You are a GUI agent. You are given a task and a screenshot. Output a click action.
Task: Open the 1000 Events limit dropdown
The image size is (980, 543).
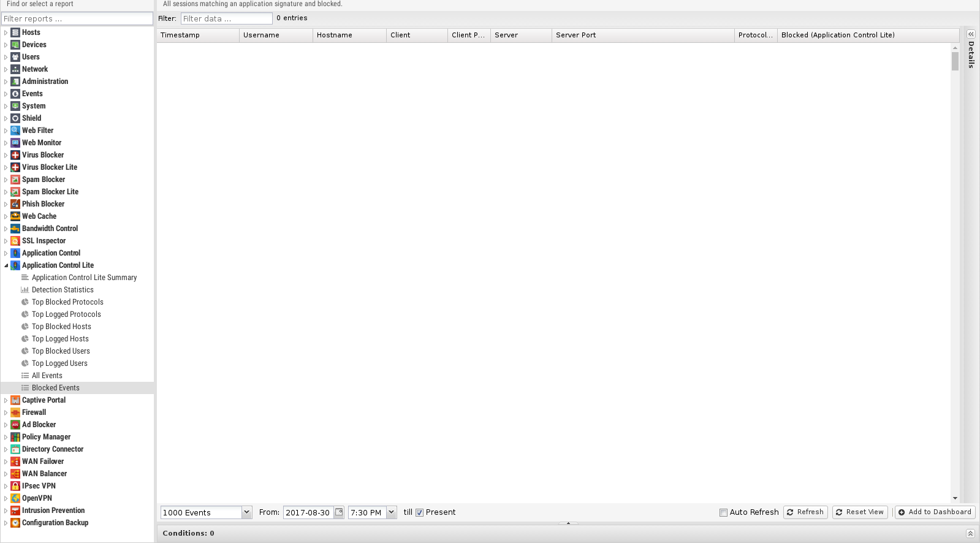coord(246,512)
